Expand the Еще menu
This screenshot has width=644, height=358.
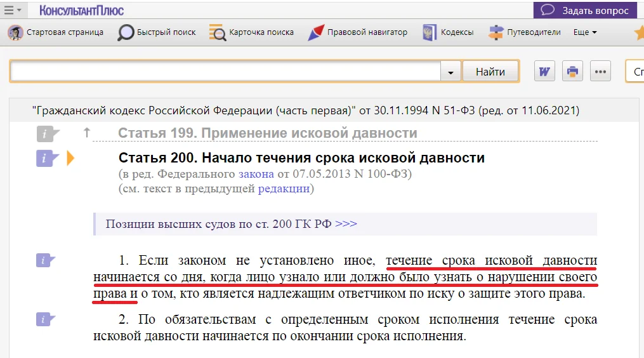click(x=585, y=32)
